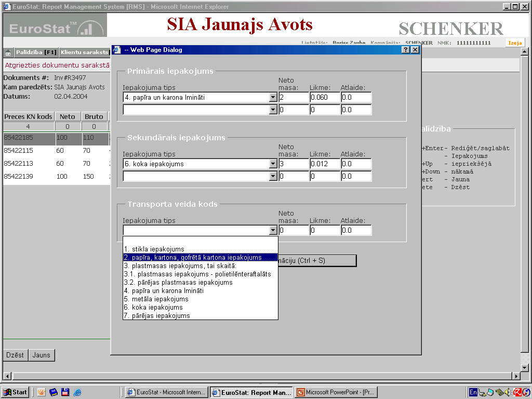Select table row 85422139
This screenshot has height=399, width=532.
coord(57,177)
